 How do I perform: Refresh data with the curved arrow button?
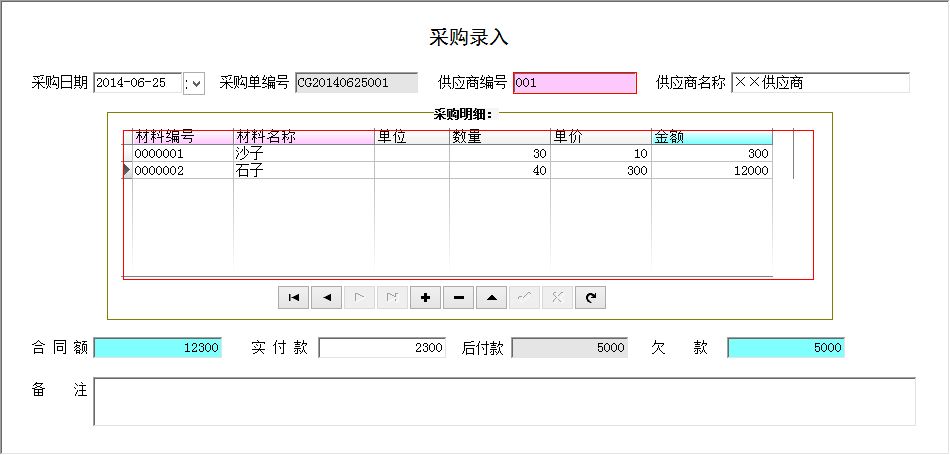pos(591,297)
